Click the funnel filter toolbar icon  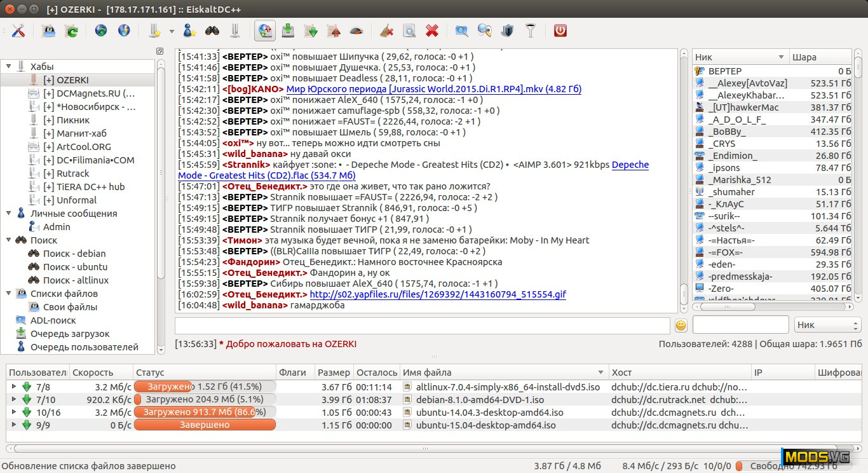pos(530,31)
